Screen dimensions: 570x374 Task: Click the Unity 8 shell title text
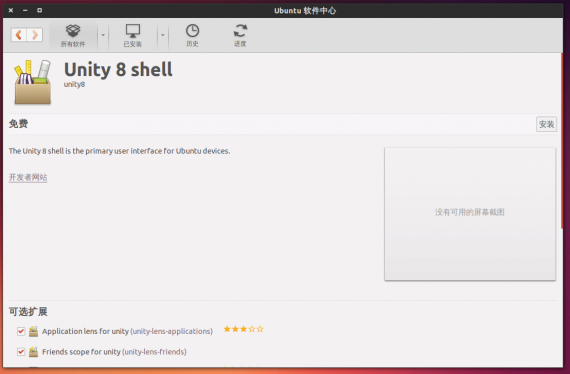[118, 69]
